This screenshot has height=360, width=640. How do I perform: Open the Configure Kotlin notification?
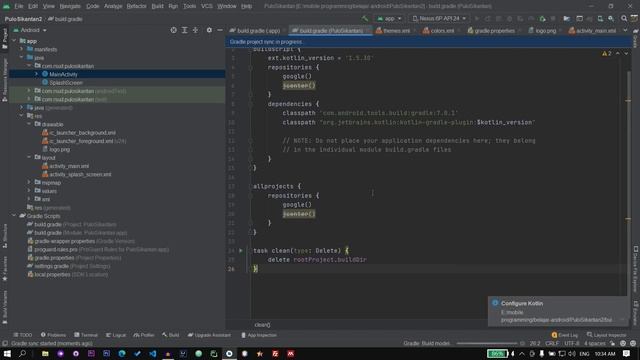click(558, 311)
